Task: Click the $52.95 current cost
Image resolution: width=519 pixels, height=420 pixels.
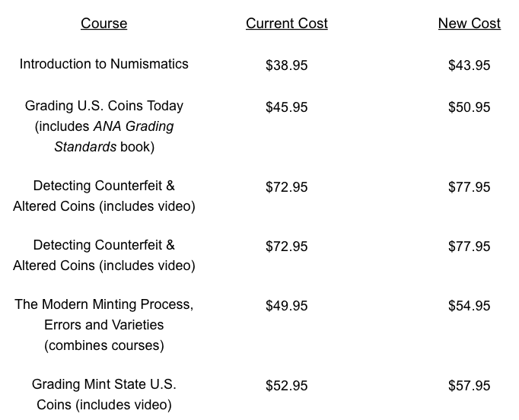Action: pos(287,386)
